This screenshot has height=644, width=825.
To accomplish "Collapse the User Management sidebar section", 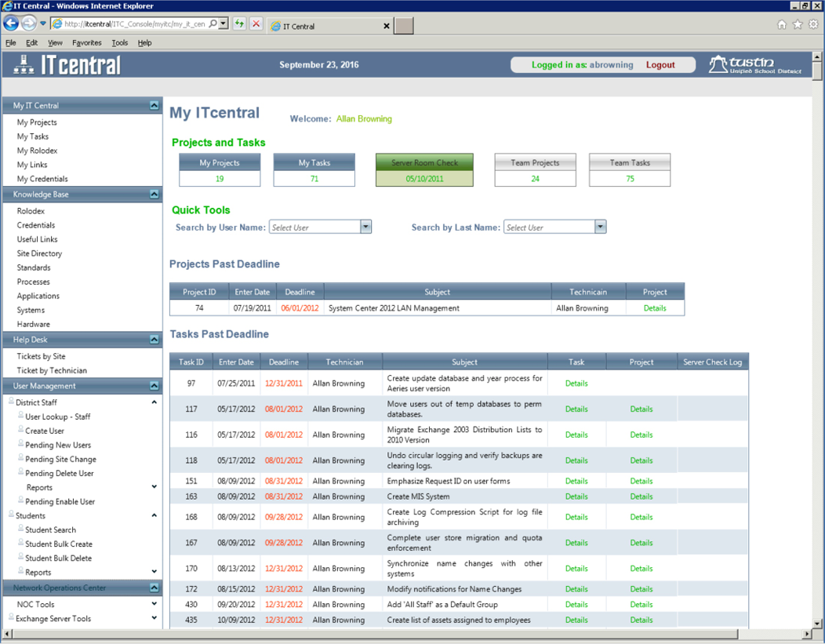I will point(154,386).
